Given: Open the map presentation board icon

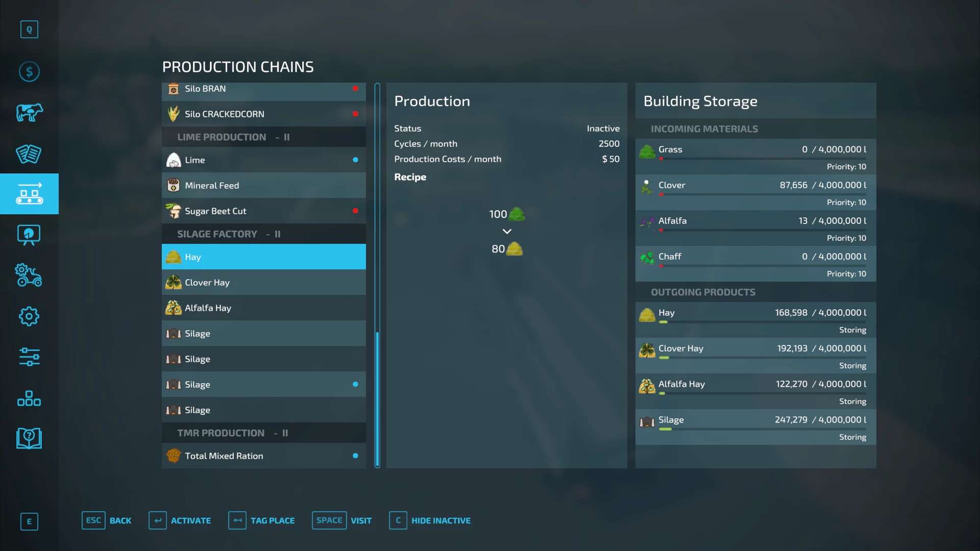Looking at the screenshot, I should tap(29, 235).
